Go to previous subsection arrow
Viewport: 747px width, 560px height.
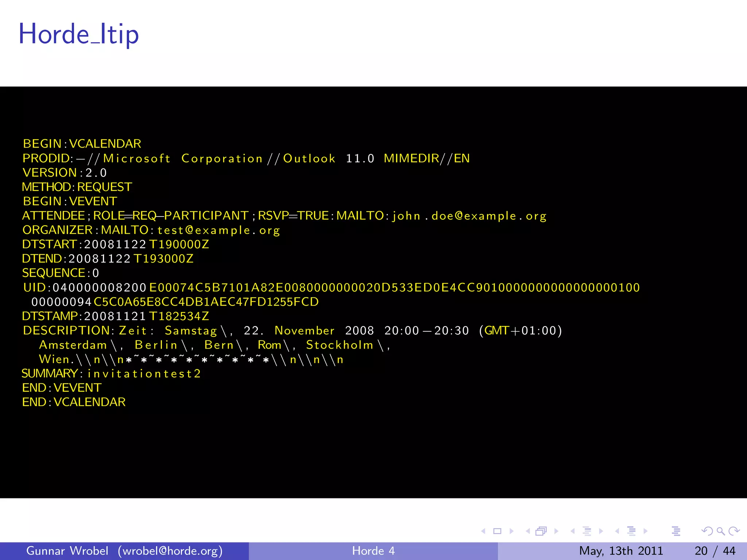coord(573,531)
